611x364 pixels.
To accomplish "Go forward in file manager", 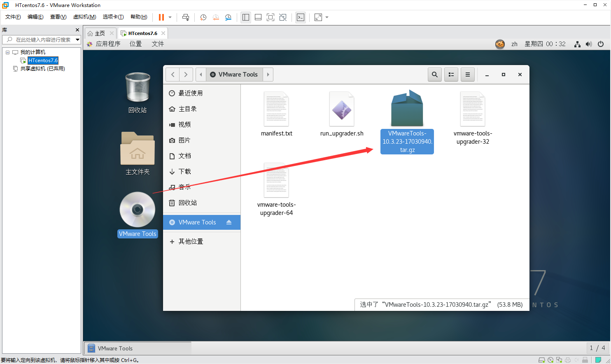I will [x=186, y=75].
